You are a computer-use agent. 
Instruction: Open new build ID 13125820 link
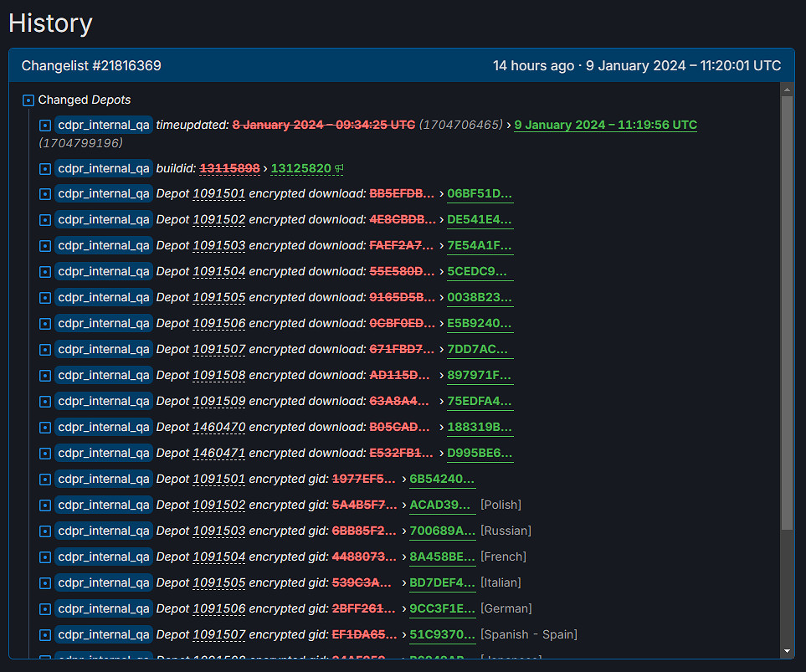300,169
